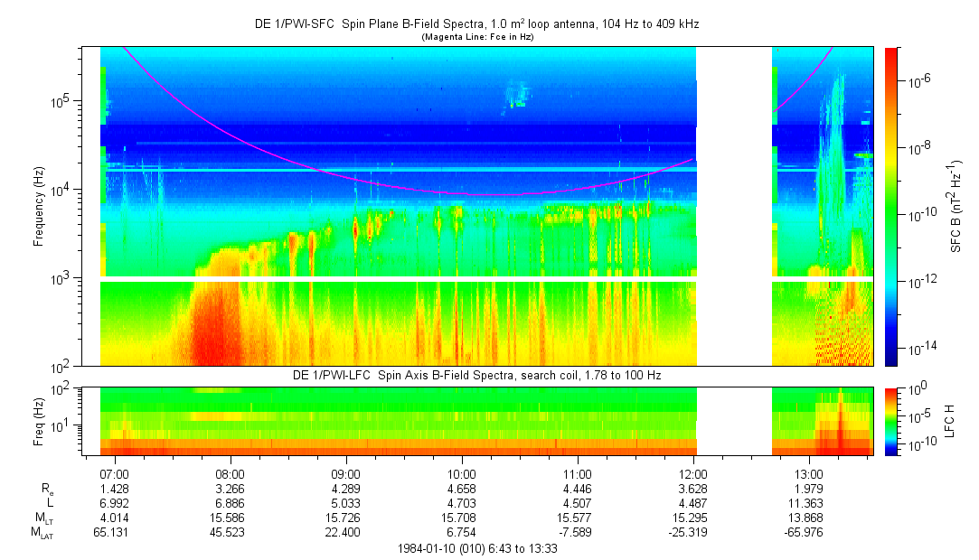The image size is (979, 560).
Task: Click the 'Freq (Hz)' label of lower panel
Action: (39, 421)
